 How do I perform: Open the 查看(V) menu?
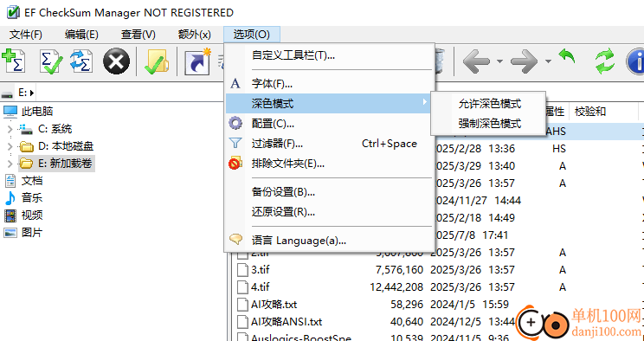coord(138,35)
